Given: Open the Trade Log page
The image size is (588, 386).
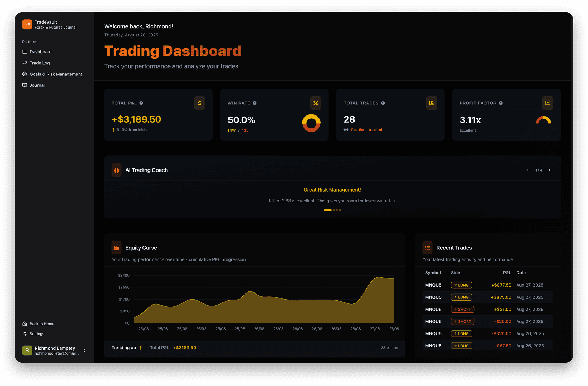Looking at the screenshot, I should point(40,63).
